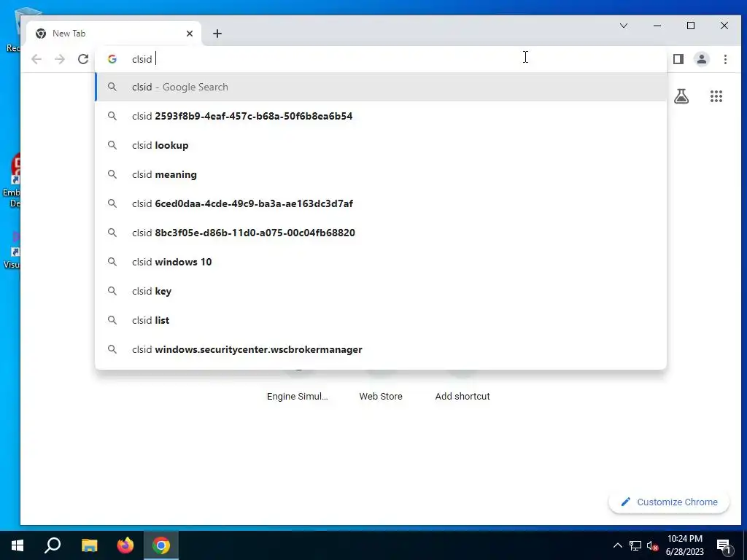Launch Firefox from the taskbar

tap(125, 545)
